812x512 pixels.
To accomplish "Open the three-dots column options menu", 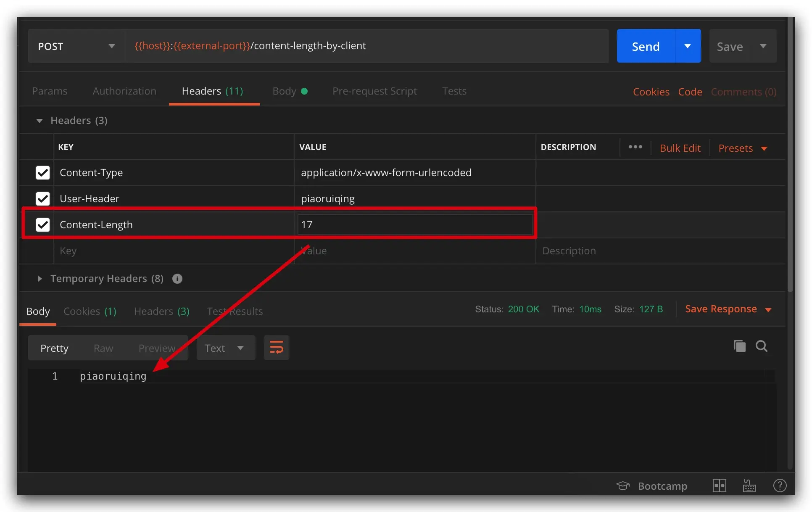I will pyautogui.click(x=635, y=147).
